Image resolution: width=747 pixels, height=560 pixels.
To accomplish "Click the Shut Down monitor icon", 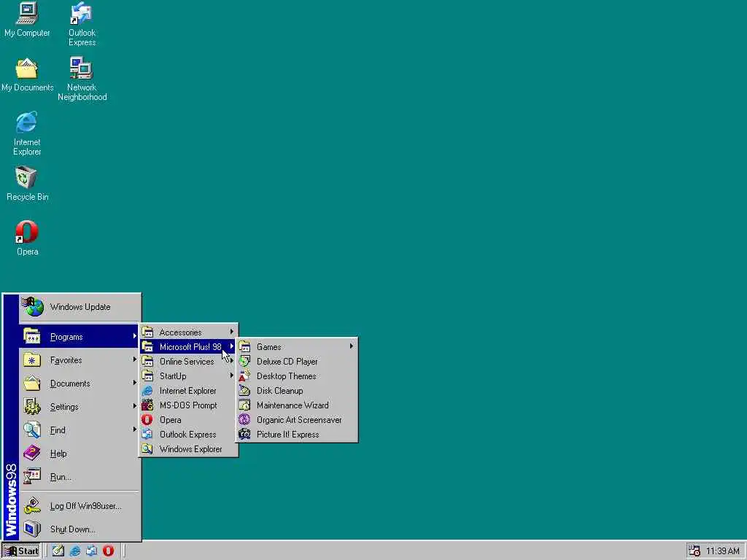I will [x=32, y=529].
